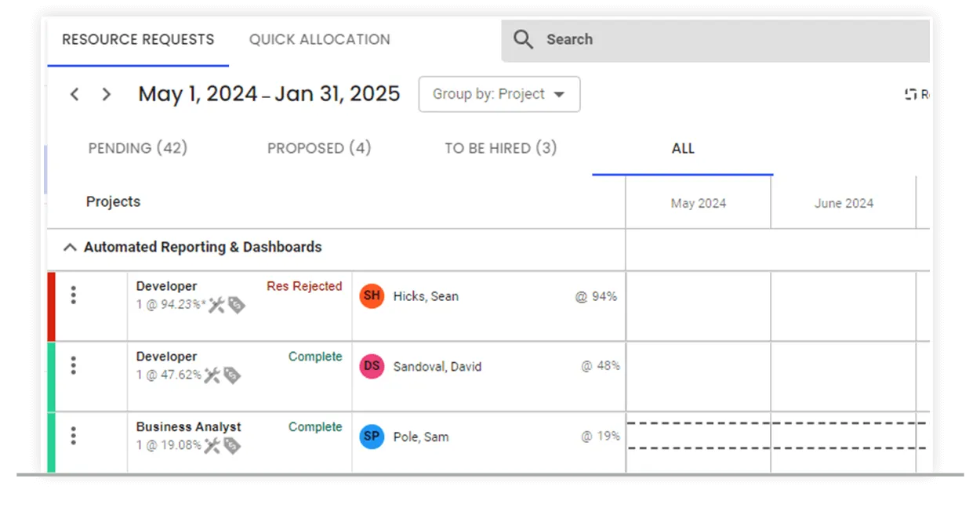Show the To Be Hired (3) tab
This screenshot has width=980, height=511.
[x=501, y=148]
